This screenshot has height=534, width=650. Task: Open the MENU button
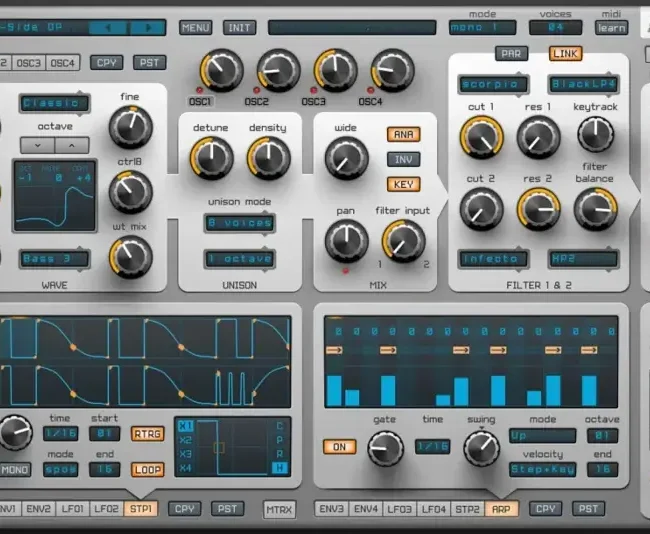pyautogui.click(x=195, y=27)
